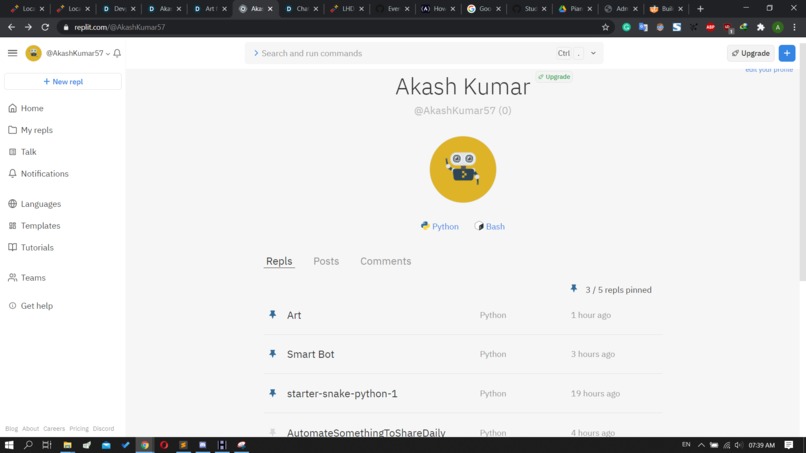Viewport: 806px width, 453px height.
Task: Open the browser extensions puzzle icon
Action: pos(761,27)
